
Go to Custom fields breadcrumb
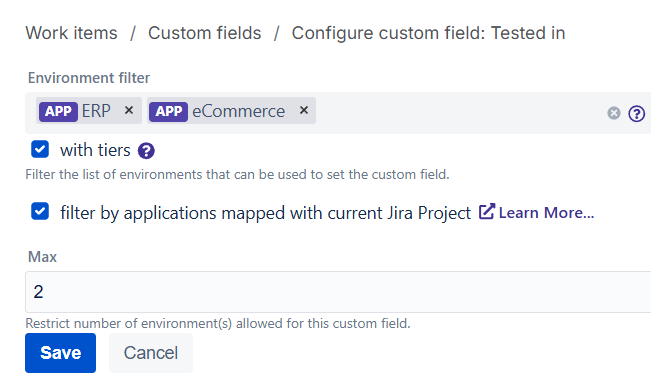205,33
